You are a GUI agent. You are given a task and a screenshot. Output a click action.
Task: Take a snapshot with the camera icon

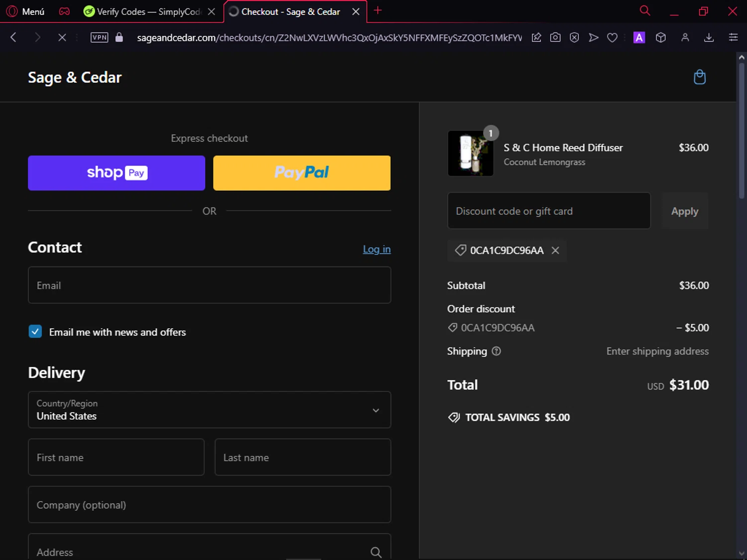[555, 37]
